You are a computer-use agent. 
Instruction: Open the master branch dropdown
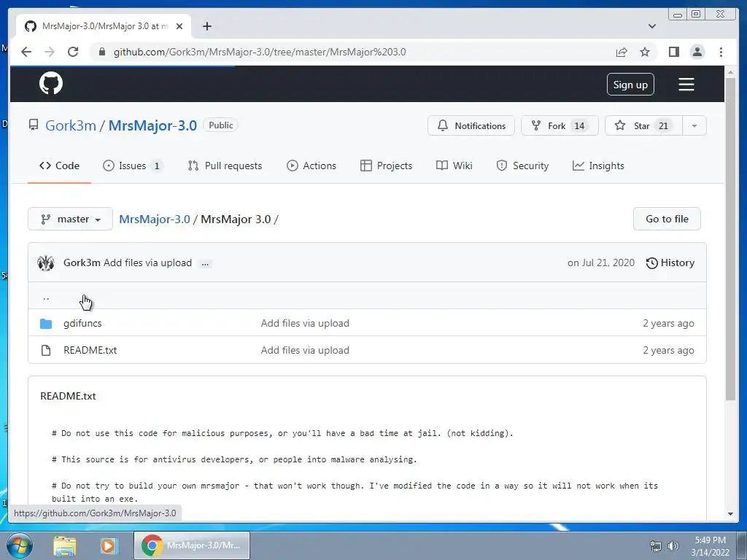(x=71, y=219)
